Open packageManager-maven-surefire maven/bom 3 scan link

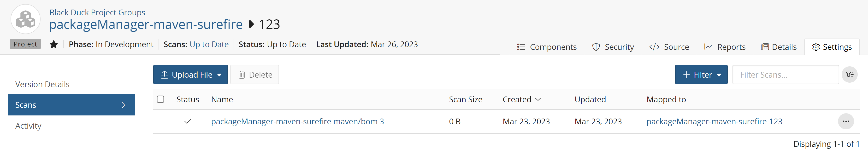point(298,122)
